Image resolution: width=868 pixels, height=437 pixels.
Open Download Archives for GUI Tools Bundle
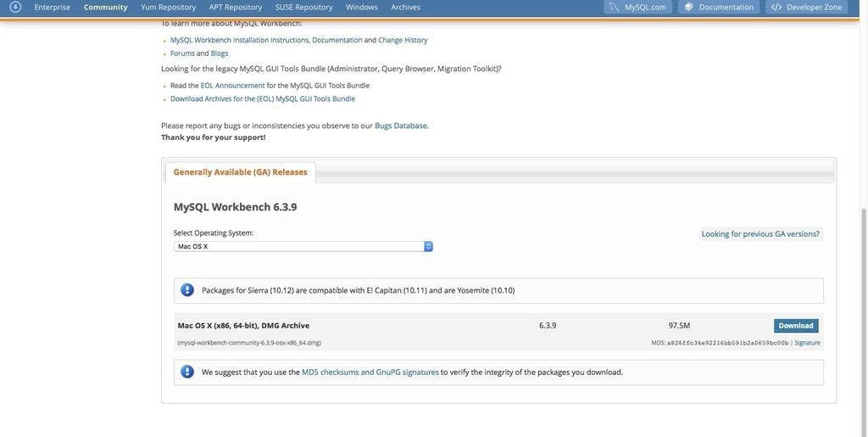pos(263,98)
